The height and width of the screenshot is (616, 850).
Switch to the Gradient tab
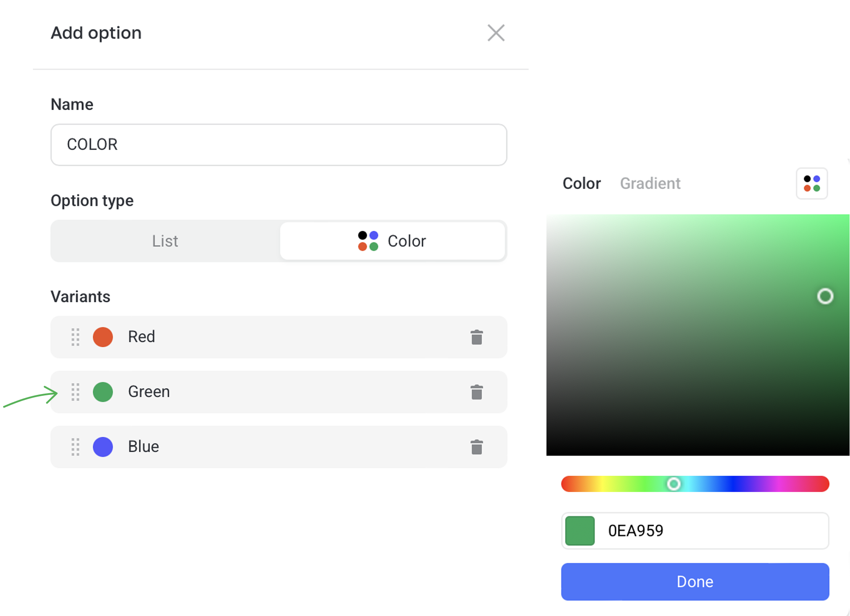[650, 183]
